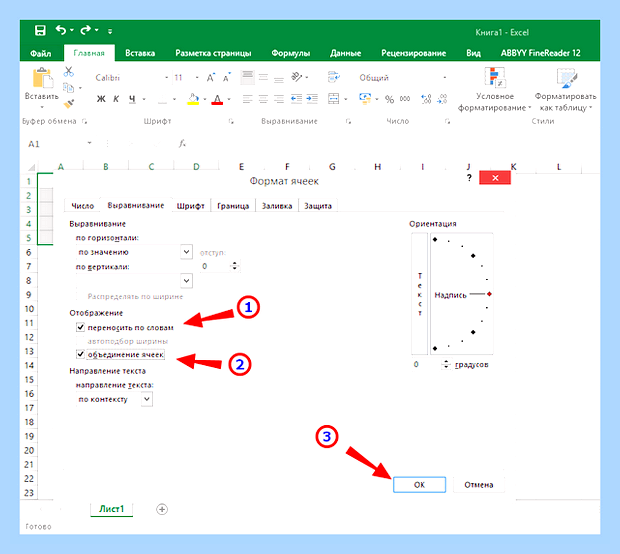Toggle 'автоподбор ширины' checkbox
This screenshot has height=554, width=620.
[x=80, y=341]
